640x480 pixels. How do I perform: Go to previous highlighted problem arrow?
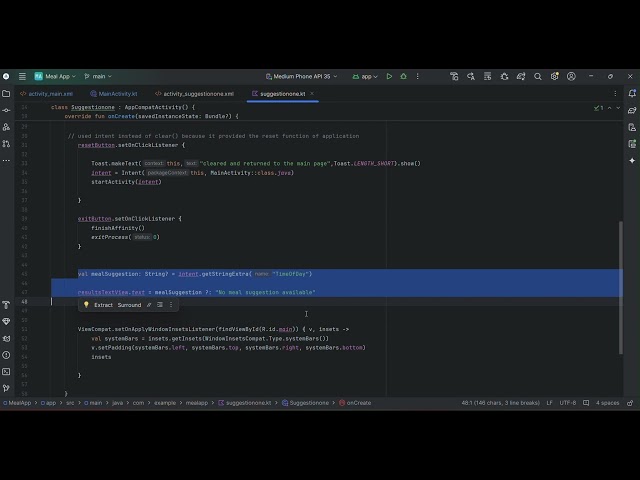point(609,108)
